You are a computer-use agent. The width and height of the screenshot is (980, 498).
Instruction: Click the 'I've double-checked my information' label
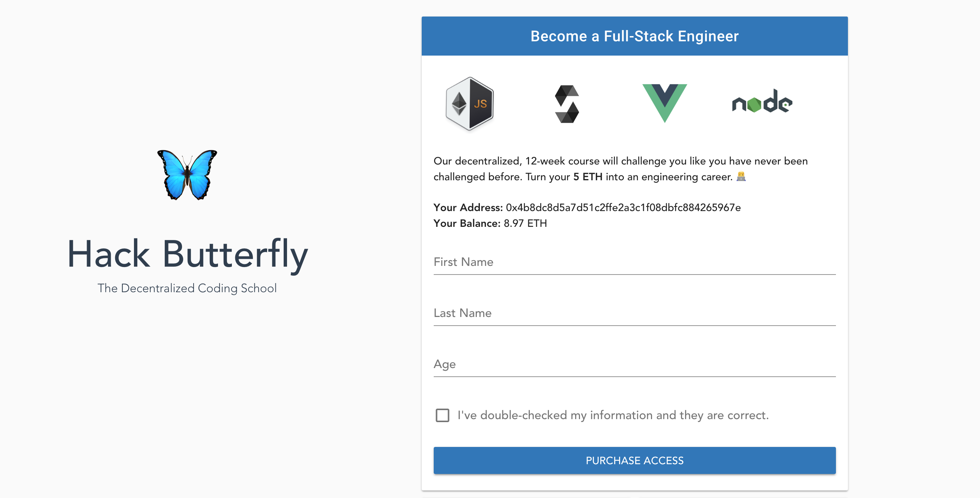point(613,415)
